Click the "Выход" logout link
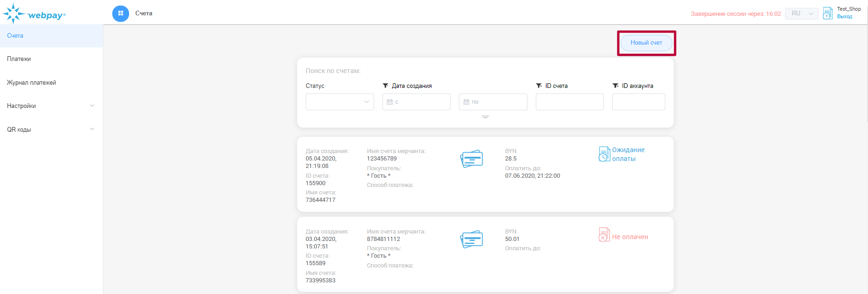868x294 pixels. (844, 17)
